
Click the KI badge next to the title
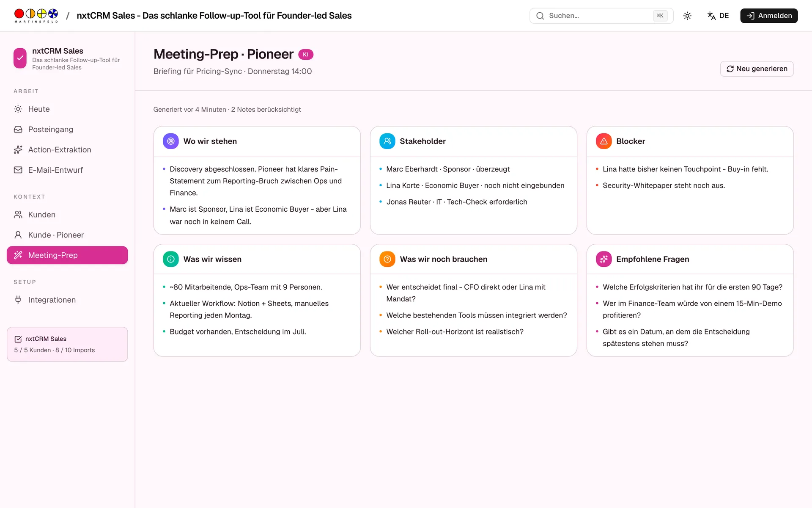[x=306, y=54]
